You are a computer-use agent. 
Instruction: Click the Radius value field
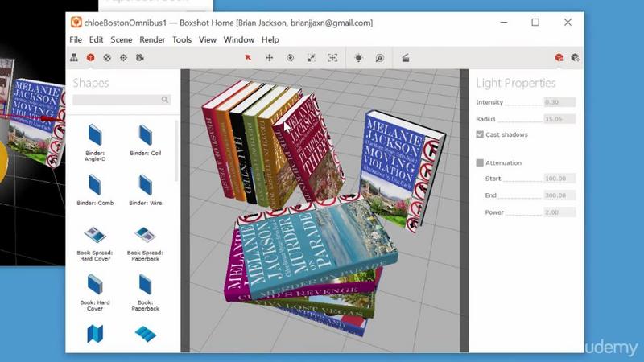[x=559, y=119]
